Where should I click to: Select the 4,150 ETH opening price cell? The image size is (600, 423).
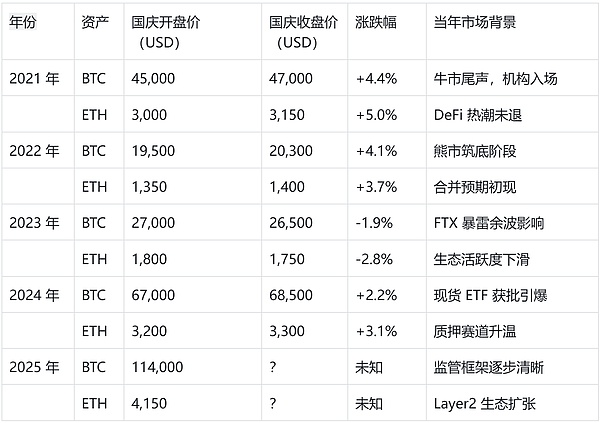pyautogui.click(x=148, y=405)
